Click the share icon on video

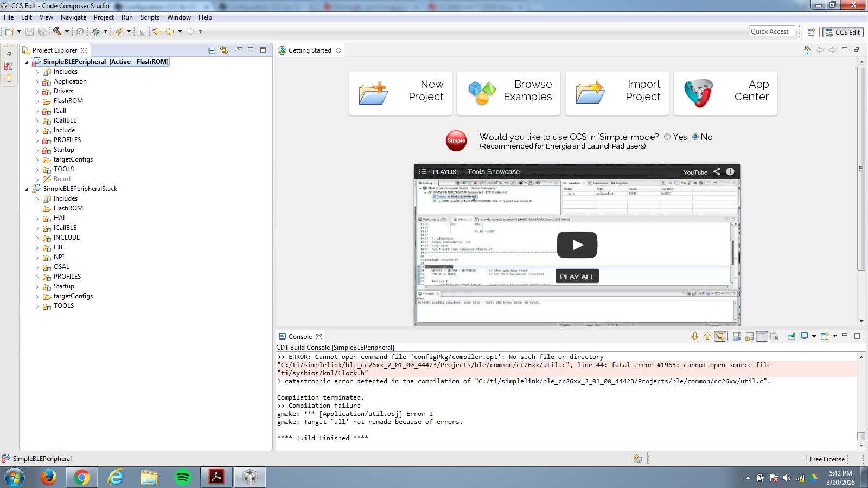tap(717, 171)
